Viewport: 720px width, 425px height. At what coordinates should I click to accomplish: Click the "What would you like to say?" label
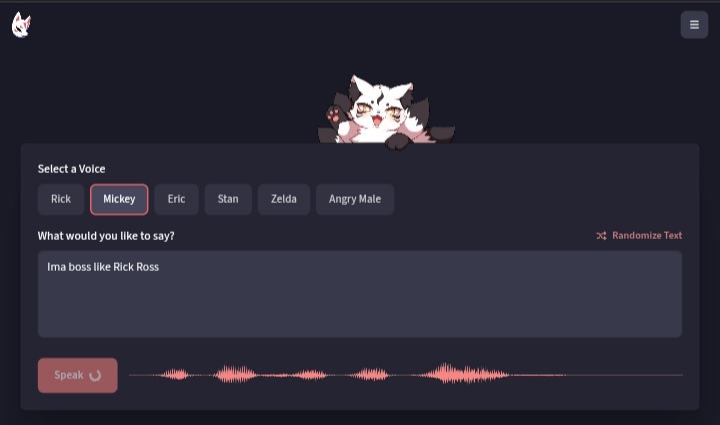(x=106, y=236)
